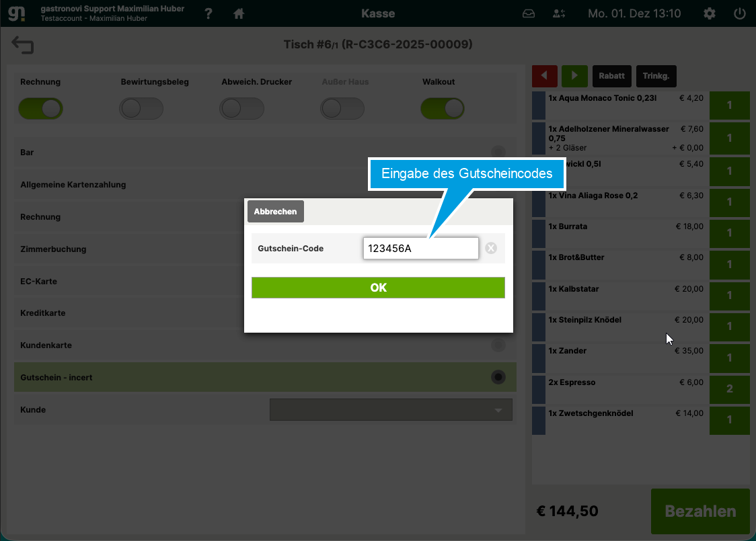This screenshot has height=541, width=756.
Task: Confirm voucher code with OK button
Action: [x=378, y=288]
